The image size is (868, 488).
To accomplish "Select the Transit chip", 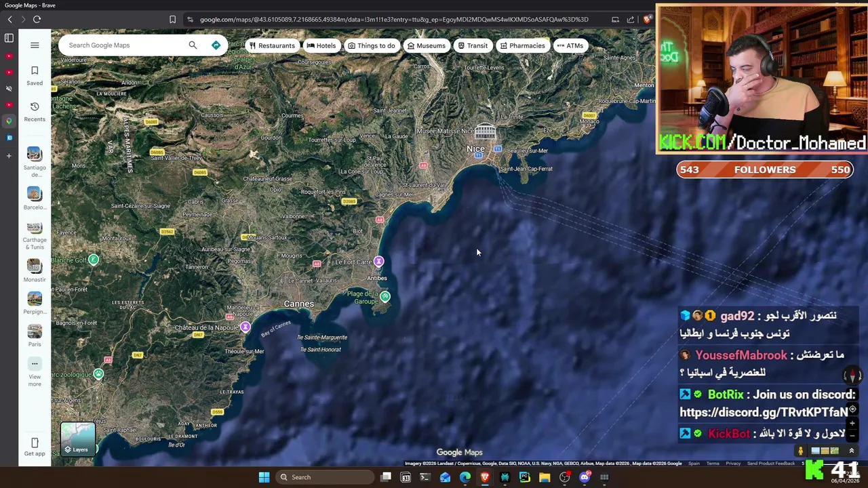I will pos(473,45).
